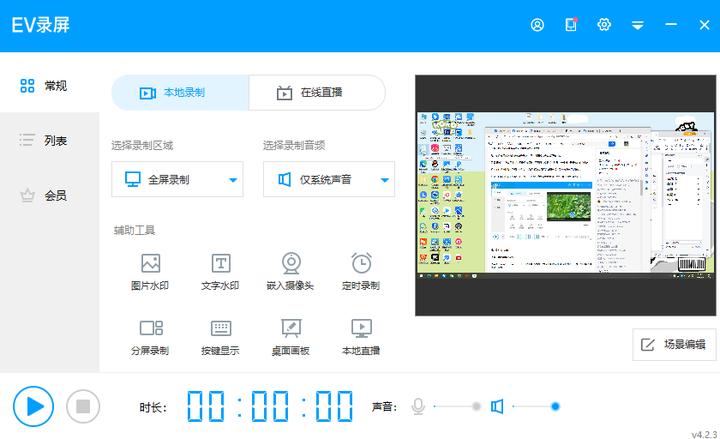The image size is (720, 439).
Task: Toggle the microphone icon
Action: point(418,406)
